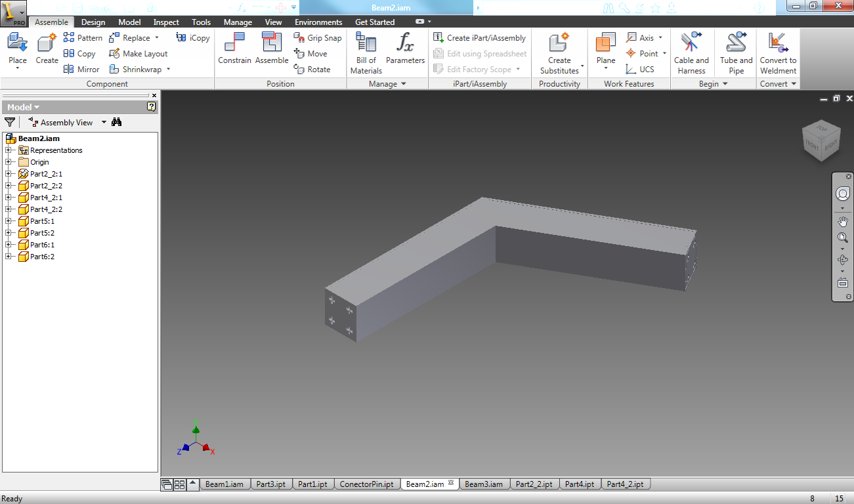Click the Pan hand tool in navigation bar
The width and height of the screenshot is (854, 504).
843,222
